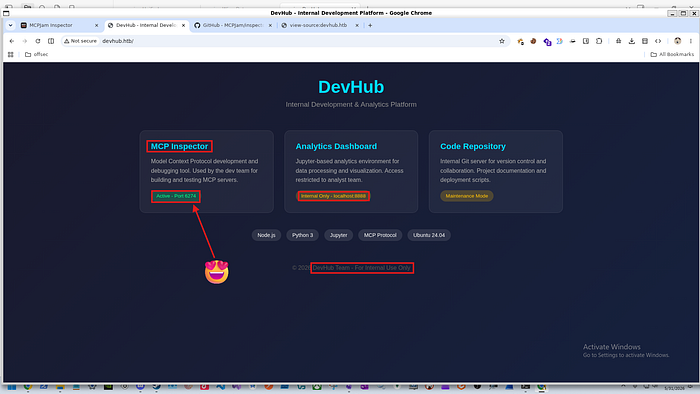
Task: Open the brown cookie extension icon
Action: [x=533, y=41]
